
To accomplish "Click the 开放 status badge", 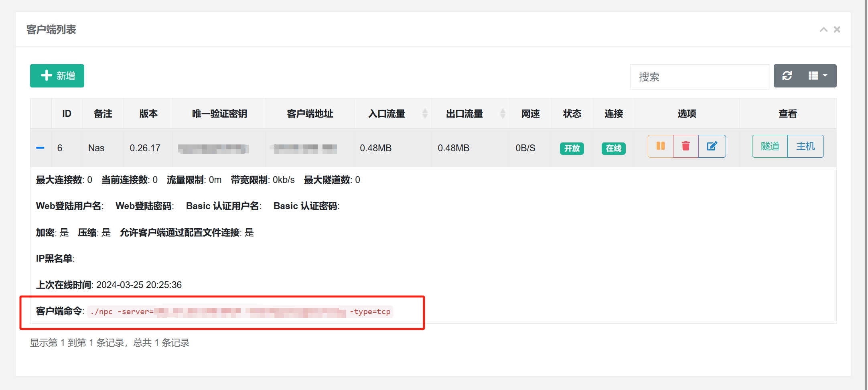I will point(572,148).
